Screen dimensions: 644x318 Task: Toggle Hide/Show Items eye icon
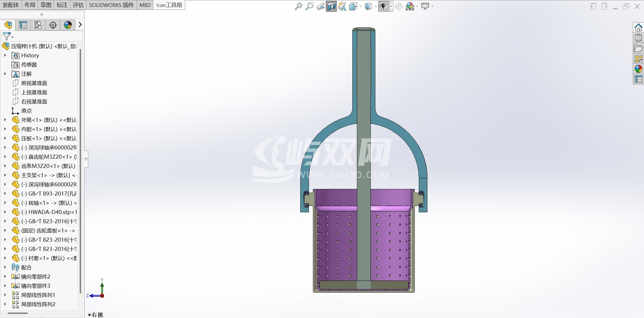(383, 6)
